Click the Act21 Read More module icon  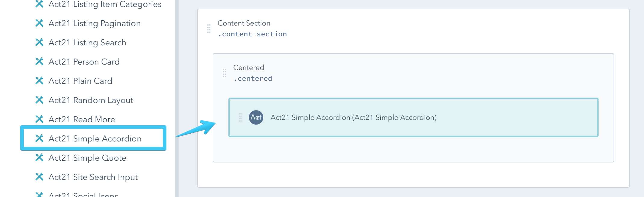coord(39,119)
